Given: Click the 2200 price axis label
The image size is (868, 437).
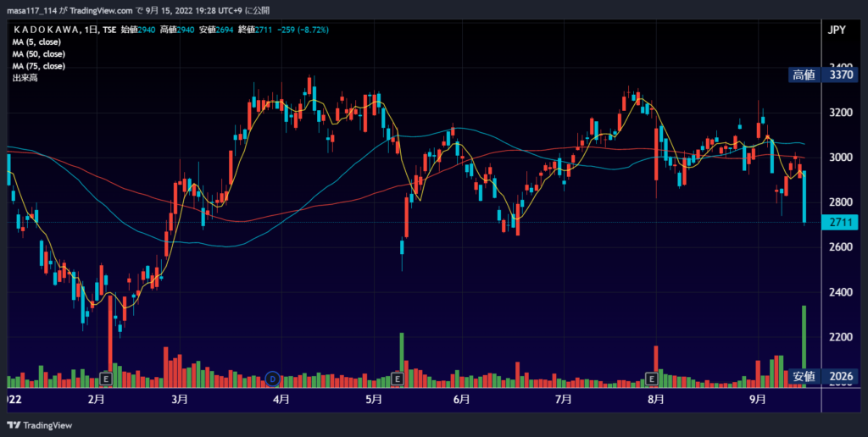Looking at the screenshot, I should pyautogui.click(x=840, y=337).
